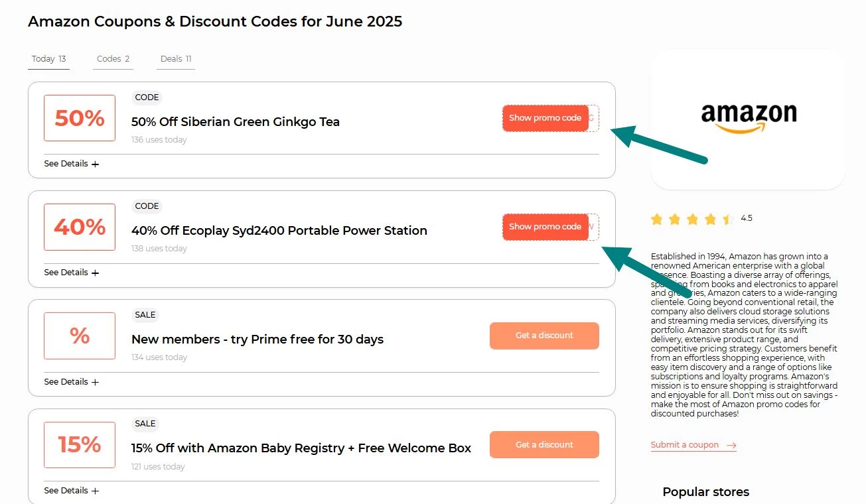This screenshot has height=504, width=866.
Task: Click the 15% Off Amazon Baby Registry title
Action: 301,448
